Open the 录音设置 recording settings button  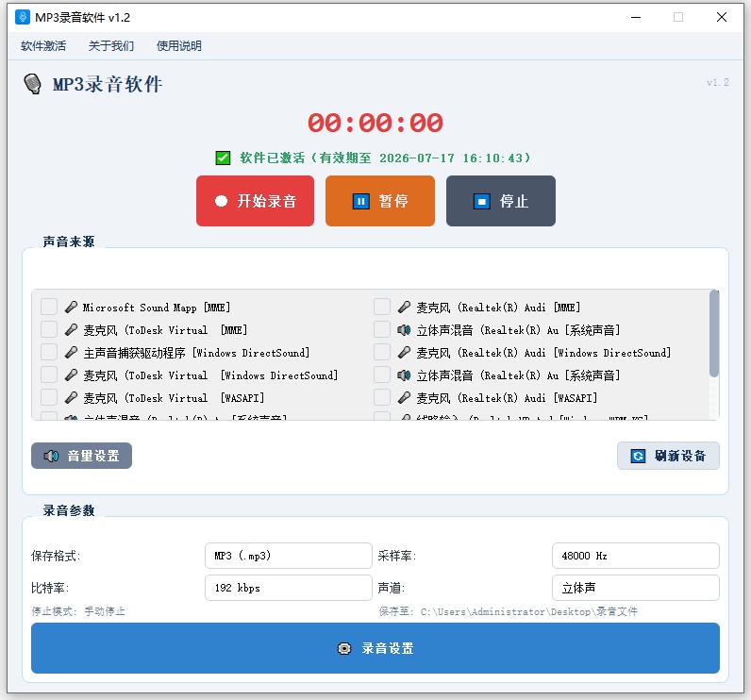tap(375, 648)
